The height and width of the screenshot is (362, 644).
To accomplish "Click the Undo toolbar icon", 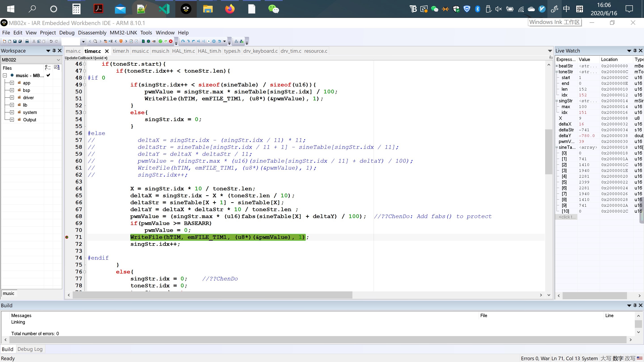I will tap(51, 41).
